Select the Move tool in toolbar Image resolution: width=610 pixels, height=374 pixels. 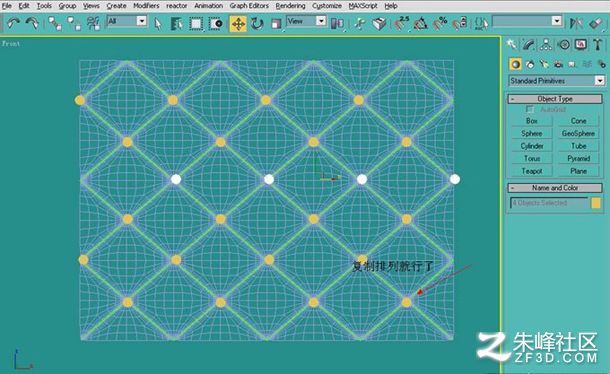[x=238, y=24]
